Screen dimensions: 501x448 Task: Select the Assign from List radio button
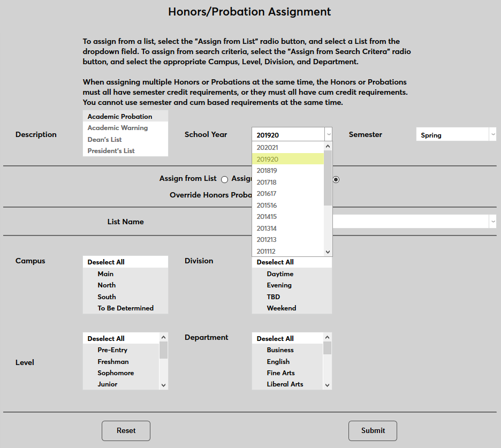coord(224,179)
